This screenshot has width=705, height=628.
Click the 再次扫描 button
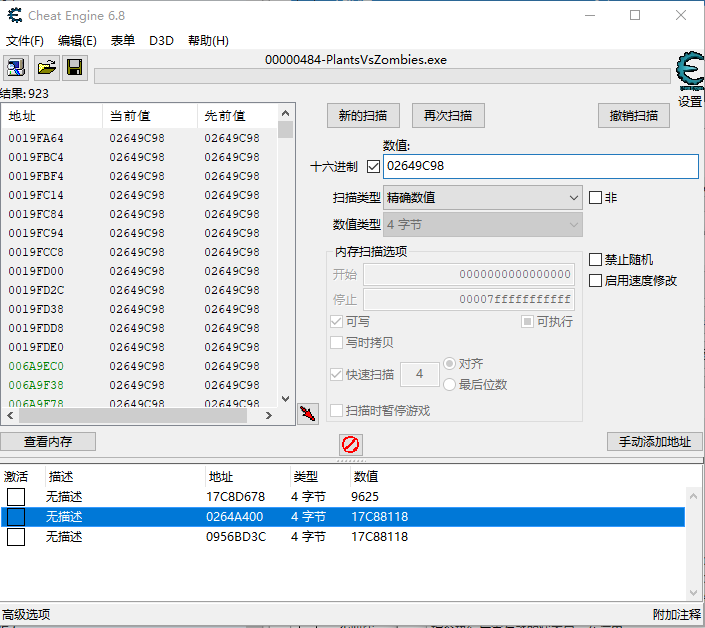coord(448,116)
